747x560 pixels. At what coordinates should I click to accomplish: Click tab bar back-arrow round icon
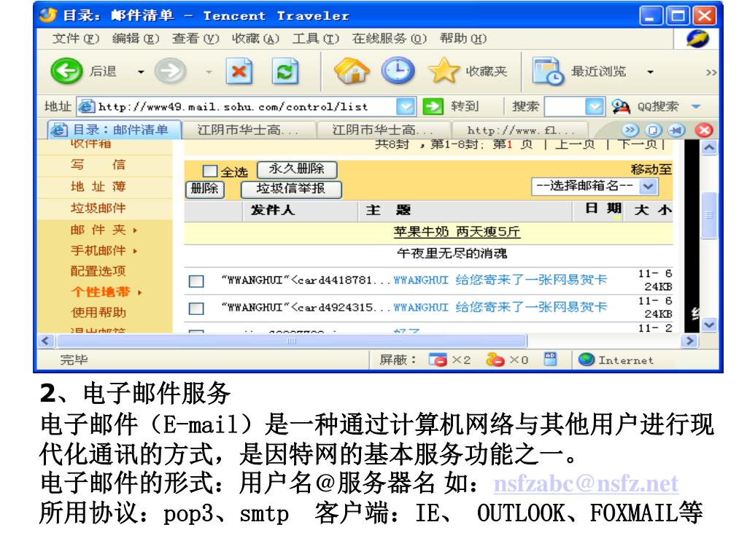(676, 130)
